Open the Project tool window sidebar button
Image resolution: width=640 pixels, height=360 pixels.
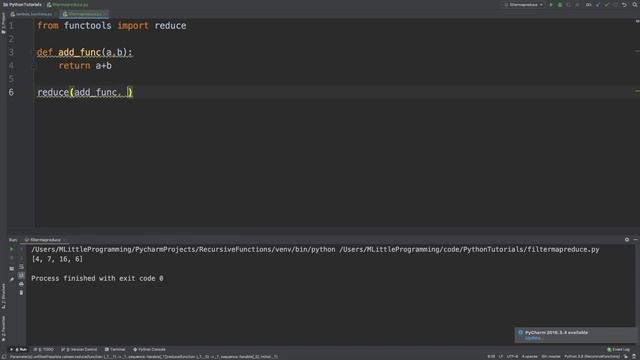(x=3, y=22)
